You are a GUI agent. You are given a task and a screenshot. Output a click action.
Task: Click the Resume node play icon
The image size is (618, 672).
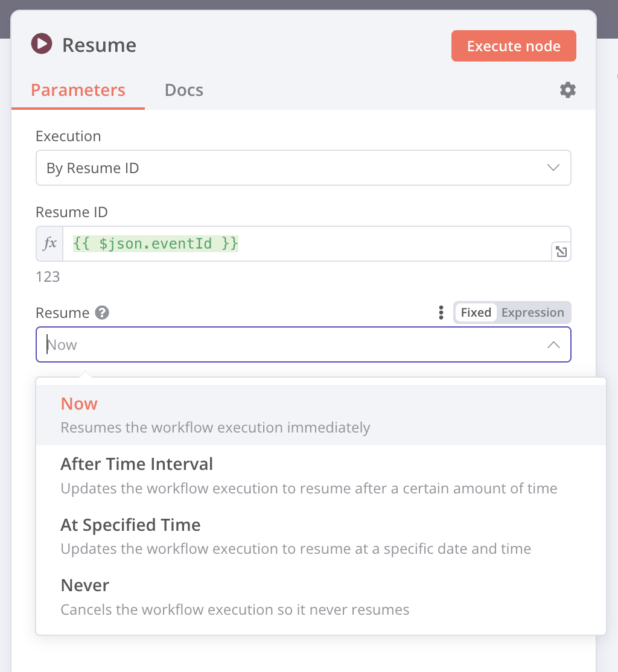pos(42,45)
